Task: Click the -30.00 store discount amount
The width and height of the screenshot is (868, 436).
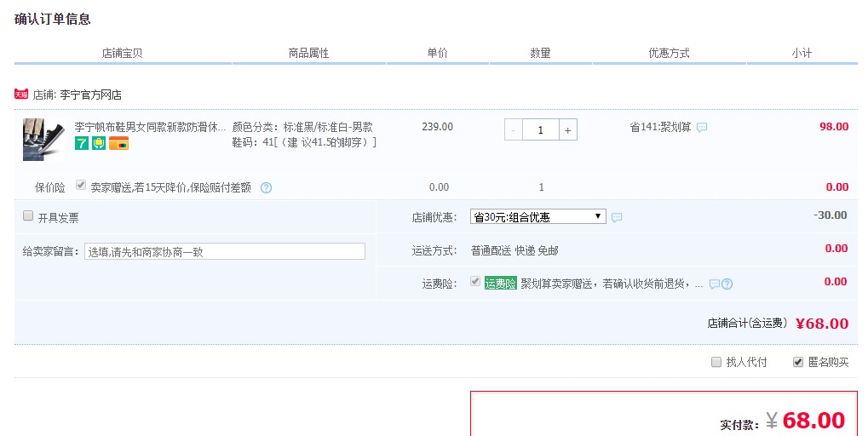Action: [x=831, y=215]
